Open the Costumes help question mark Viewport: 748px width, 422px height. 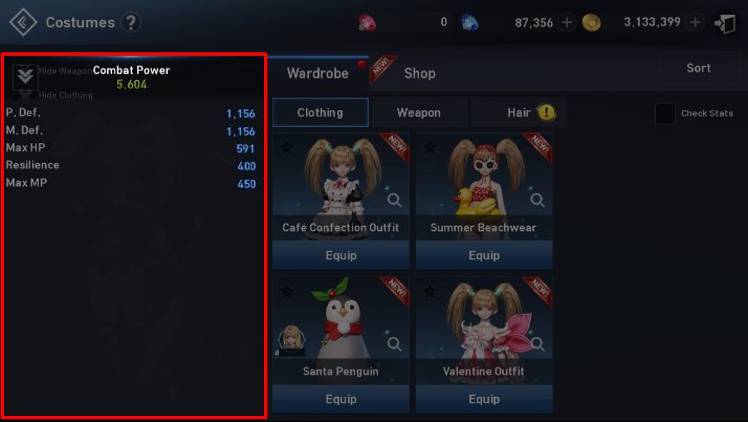pyautogui.click(x=130, y=22)
